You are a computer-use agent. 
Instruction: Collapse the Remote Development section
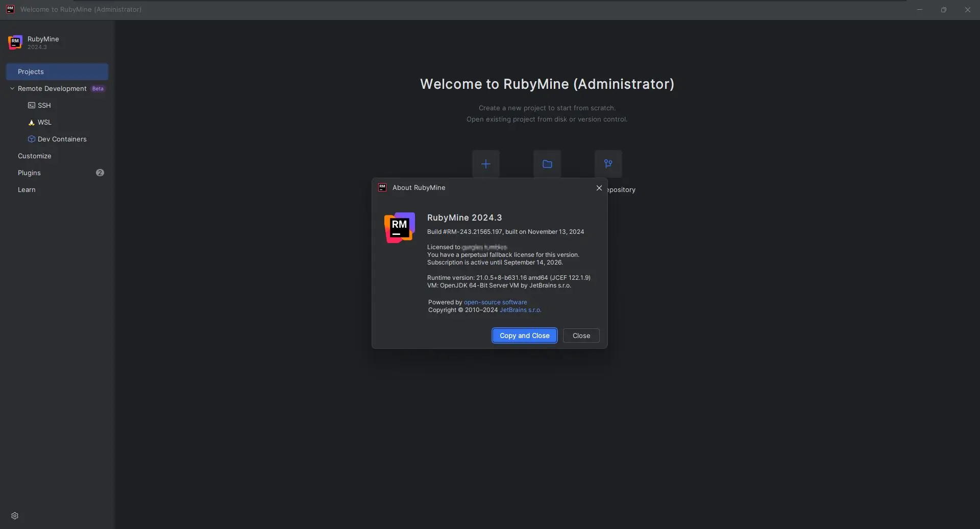12,88
